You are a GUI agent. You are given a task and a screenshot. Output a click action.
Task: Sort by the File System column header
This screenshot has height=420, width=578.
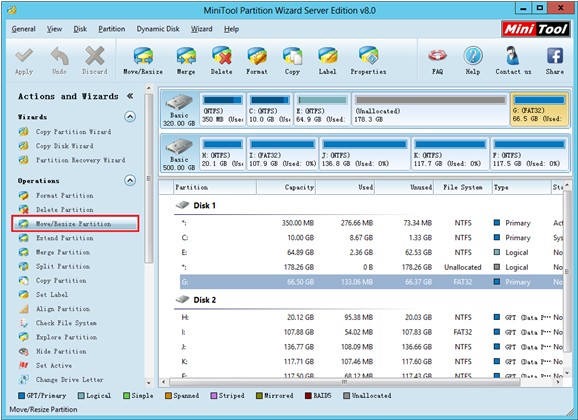click(x=463, y=187)
